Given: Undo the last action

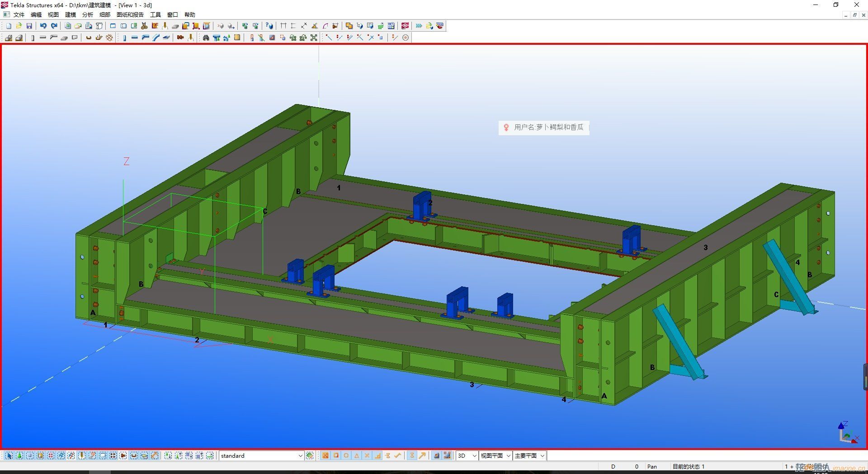Looking at the screenshot, I should tap(43, 26).
